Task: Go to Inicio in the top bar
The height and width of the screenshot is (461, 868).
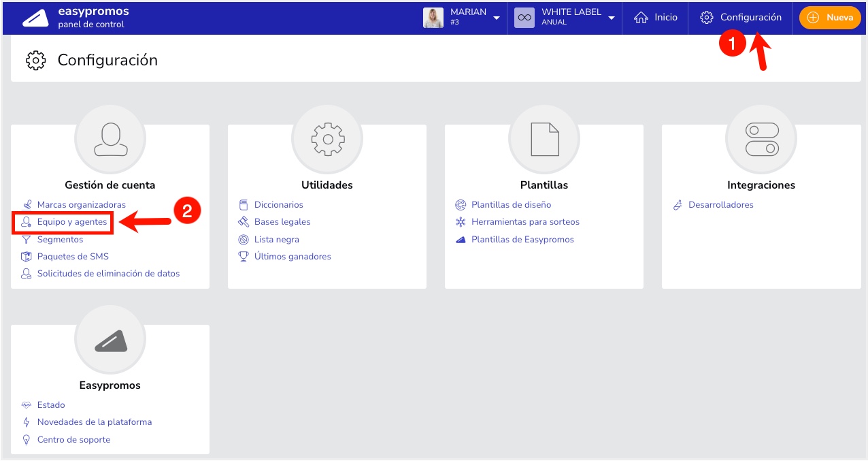Action: 656,18
